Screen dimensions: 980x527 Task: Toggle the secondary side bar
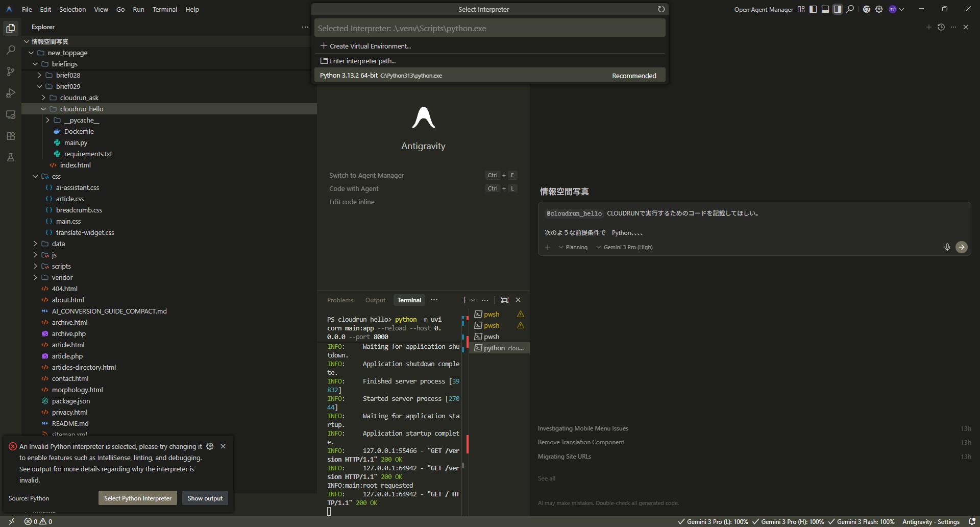tap(837, 9)
